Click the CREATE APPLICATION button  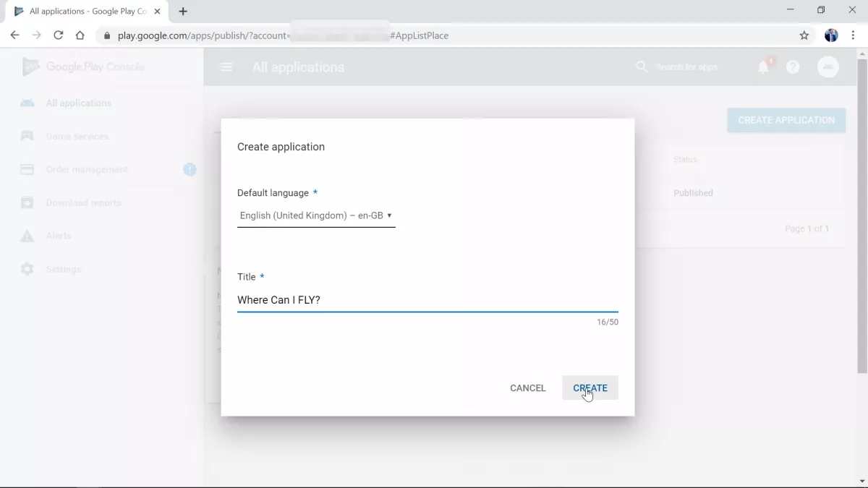[x=786, y=120]
